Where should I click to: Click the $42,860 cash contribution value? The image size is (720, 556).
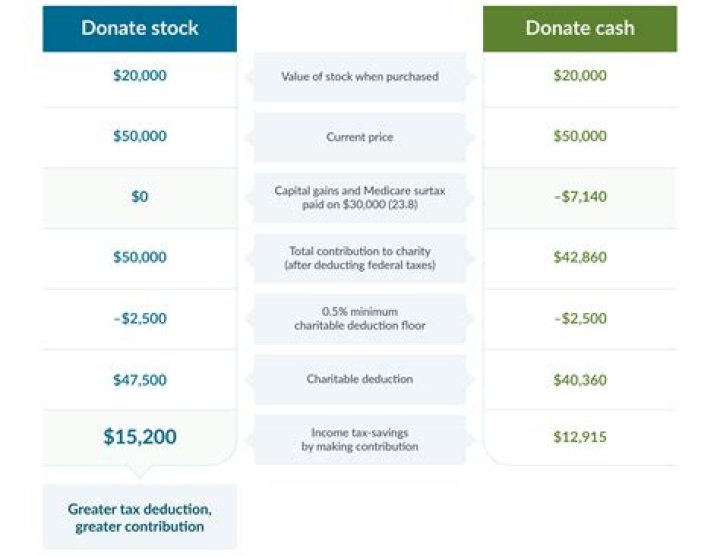point(580,258)
